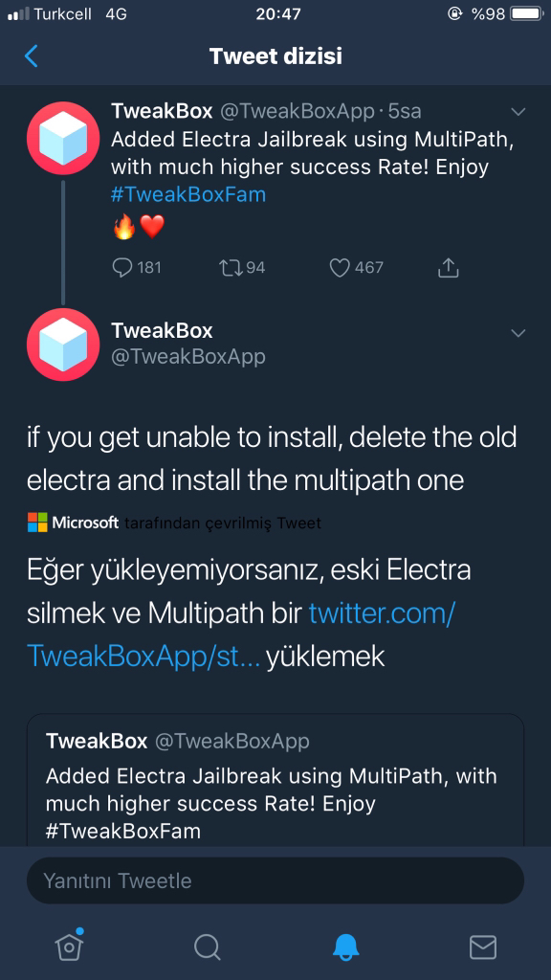Screen dimensions: 551x980
Task: Go back using the left arrow
Action: (29, 56)
